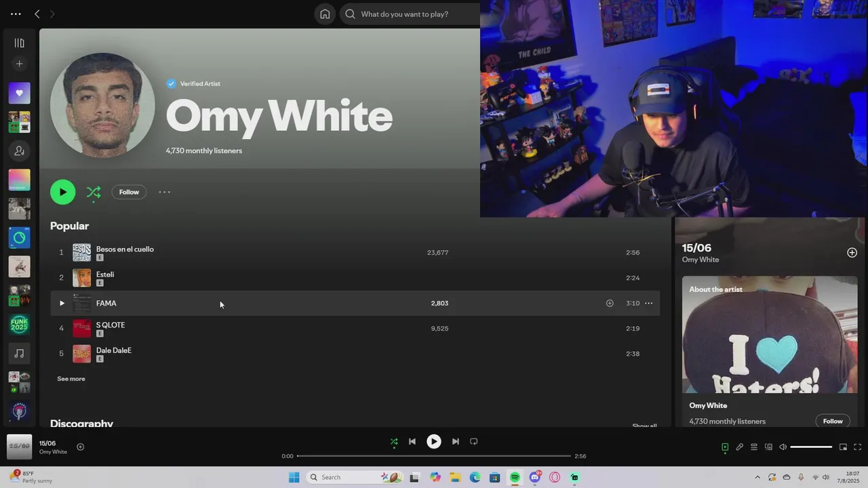The image size is (868, 488).
Task: Toggle the Now Playing view
Action: (x=725, y=447)
